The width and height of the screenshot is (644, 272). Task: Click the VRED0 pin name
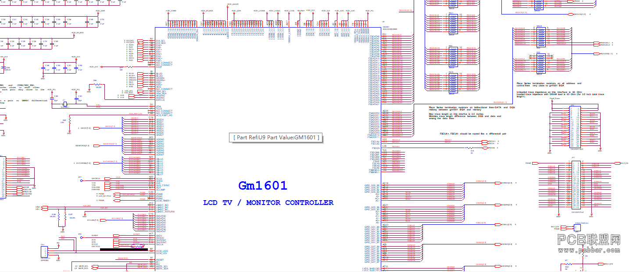(160, 120)
